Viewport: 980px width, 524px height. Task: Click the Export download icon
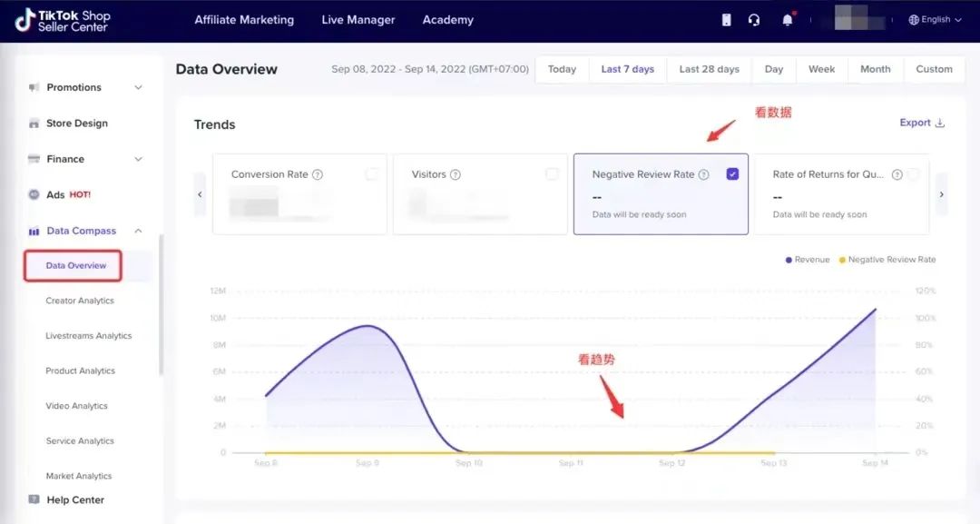click(940, 124)
